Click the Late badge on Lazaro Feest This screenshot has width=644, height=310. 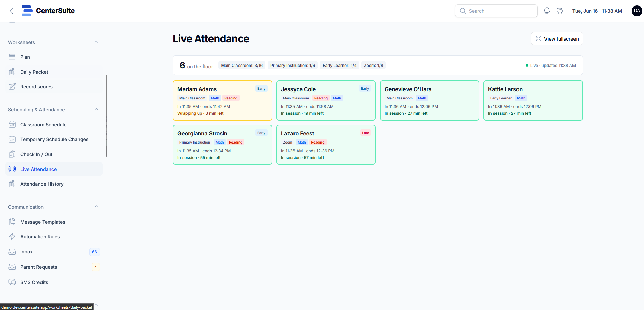click(x=365, y=133)
